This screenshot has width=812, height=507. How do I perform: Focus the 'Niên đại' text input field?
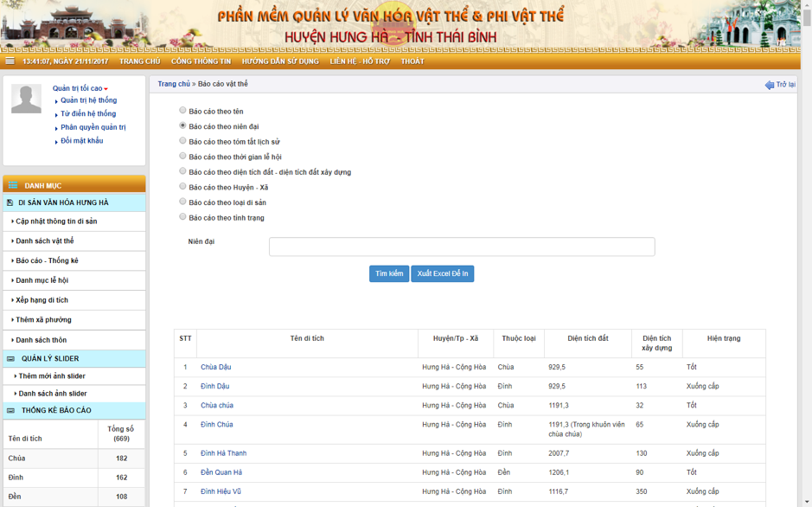pos(462,247)
